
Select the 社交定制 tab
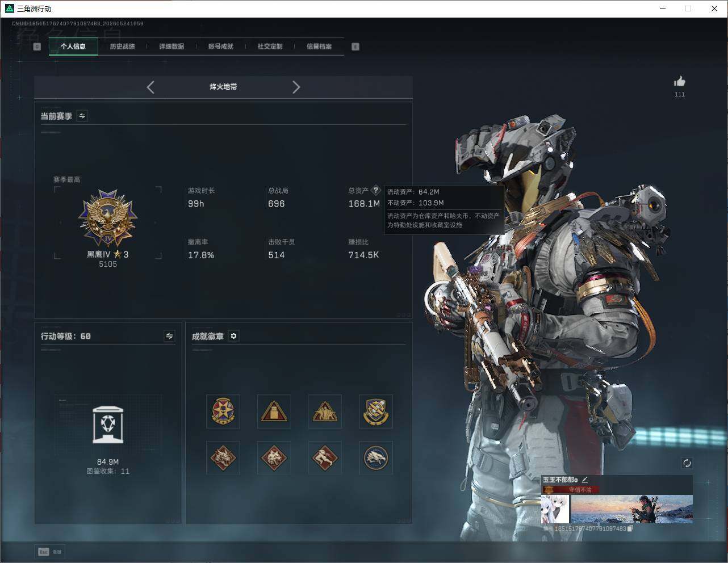coord(270,47)
